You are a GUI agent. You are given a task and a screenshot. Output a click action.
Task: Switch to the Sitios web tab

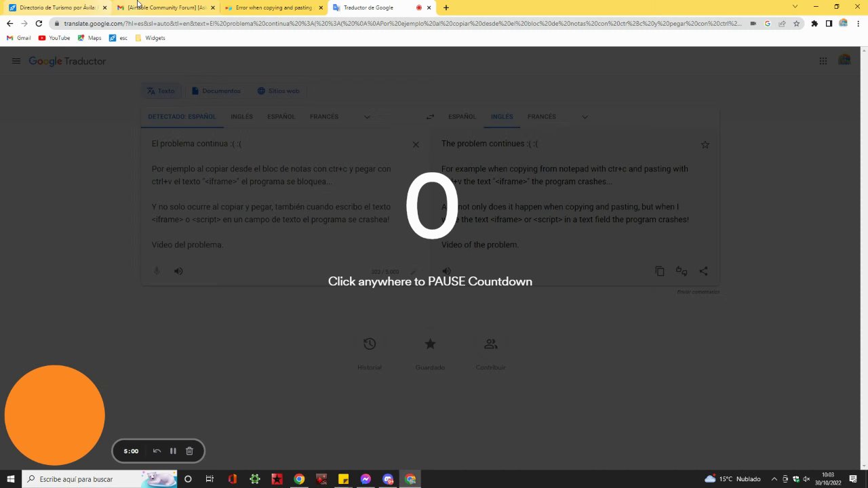click(x=279, y=91)
